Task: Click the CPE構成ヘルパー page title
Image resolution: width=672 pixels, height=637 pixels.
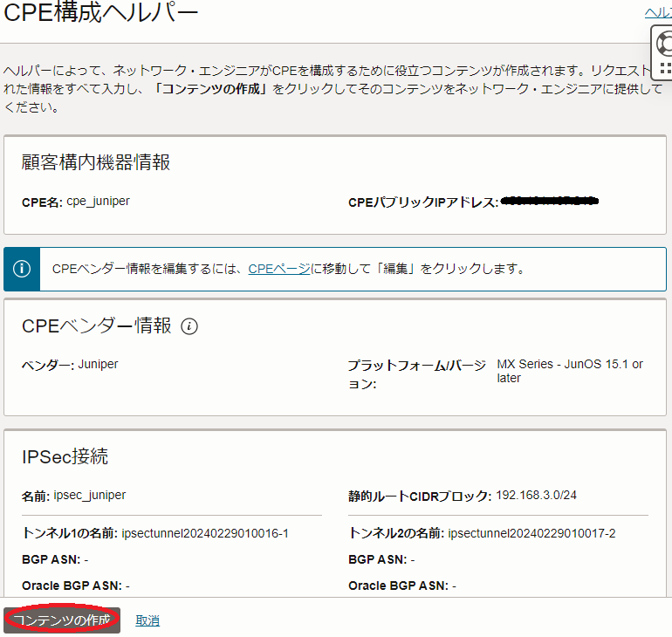Action: (x=101, y=13)
